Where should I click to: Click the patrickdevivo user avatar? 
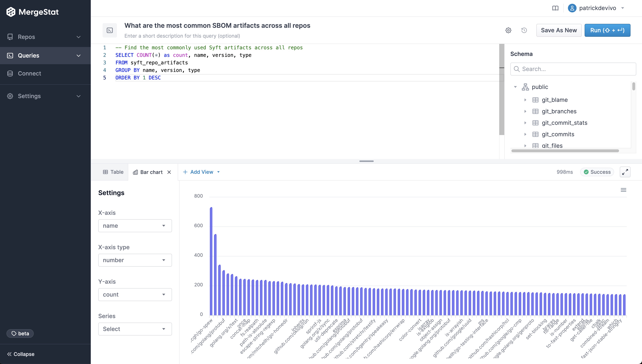pyautogui.click(x=572, y=8)
